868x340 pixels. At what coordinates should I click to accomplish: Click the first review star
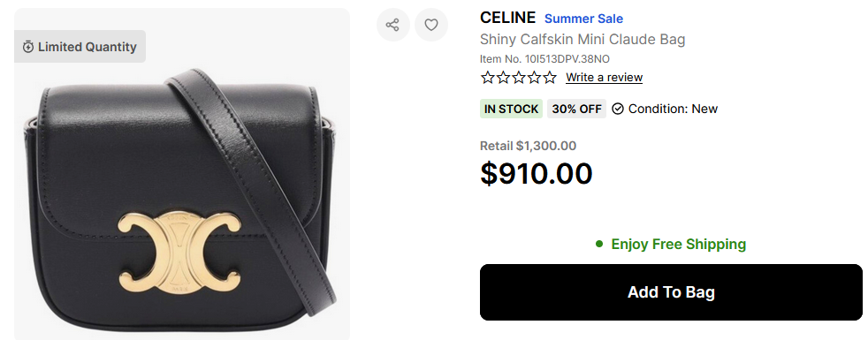[x=488, y=78]
